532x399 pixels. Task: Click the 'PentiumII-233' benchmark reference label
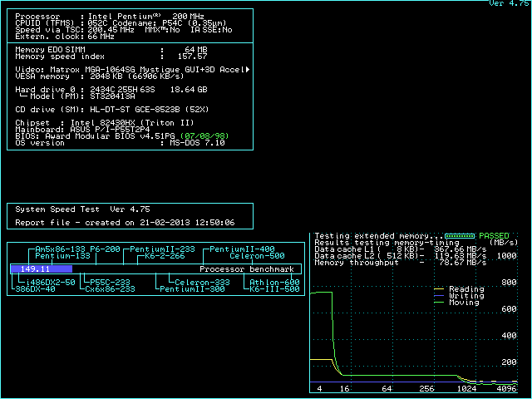pyautogui.click(x=163, y=249)
